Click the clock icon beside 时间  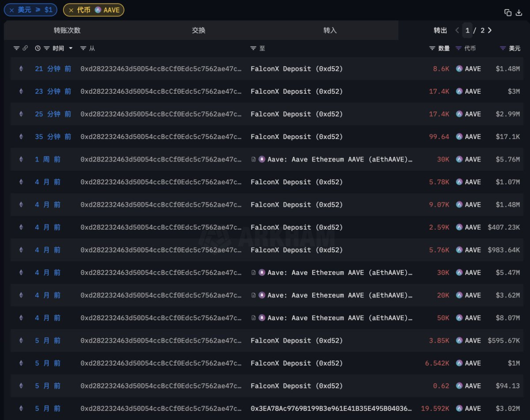click(38, 48)
